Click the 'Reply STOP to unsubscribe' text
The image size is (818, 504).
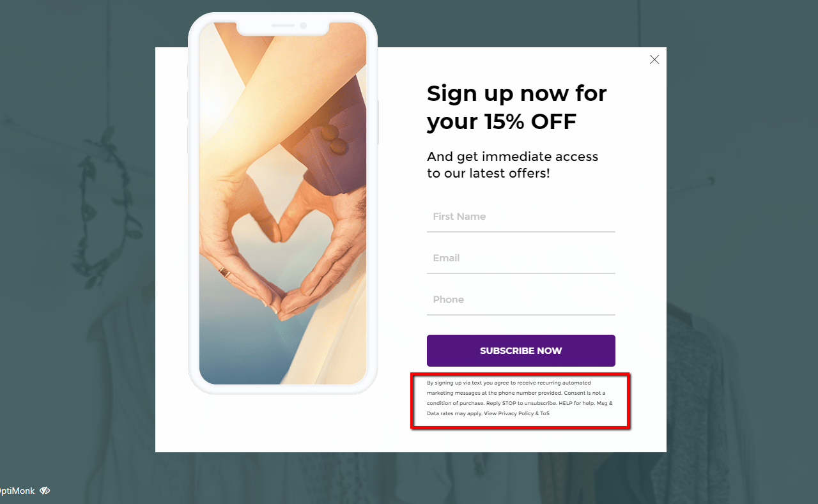click(521, 403)
